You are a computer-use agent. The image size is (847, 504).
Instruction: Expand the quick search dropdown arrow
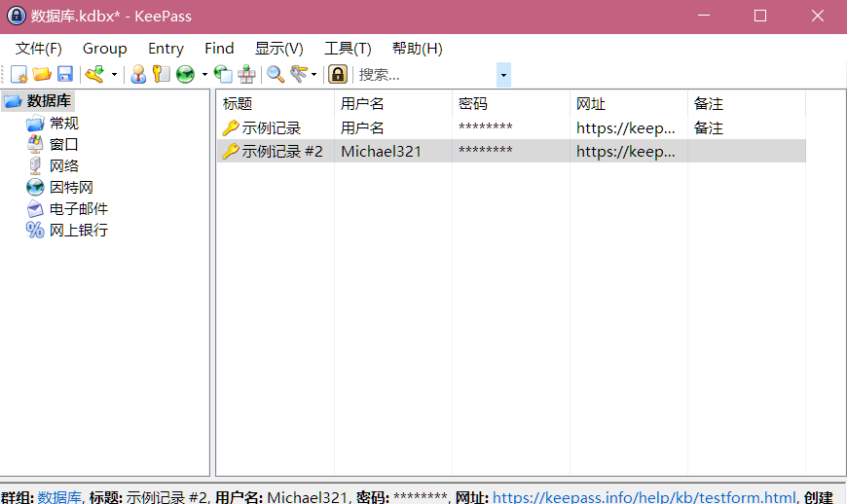(503, 75)
